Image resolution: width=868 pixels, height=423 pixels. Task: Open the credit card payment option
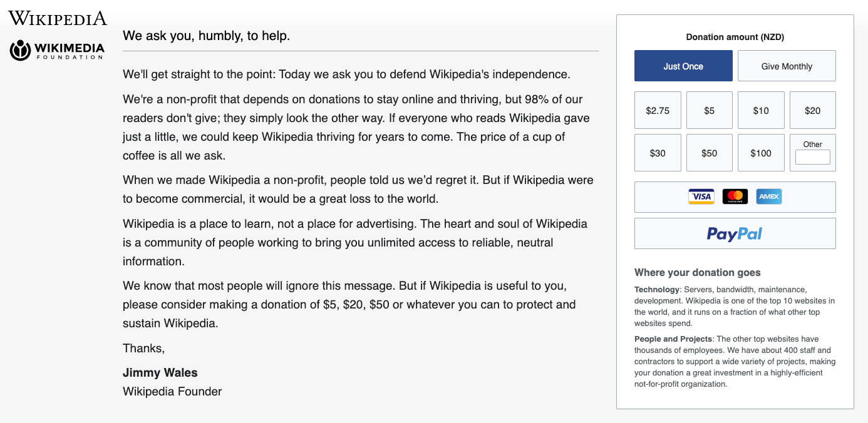click(735, 196)
